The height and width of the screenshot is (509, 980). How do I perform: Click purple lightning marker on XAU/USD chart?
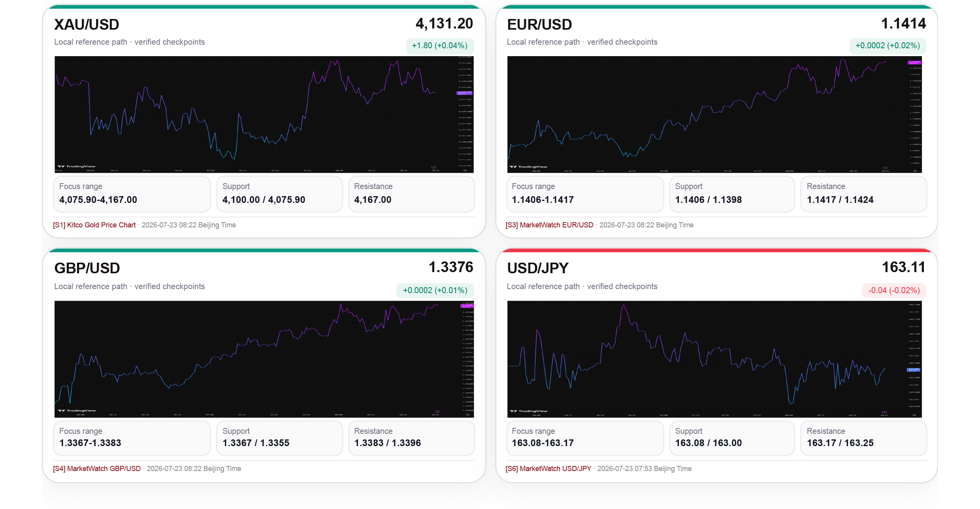[x=433, y=167]
